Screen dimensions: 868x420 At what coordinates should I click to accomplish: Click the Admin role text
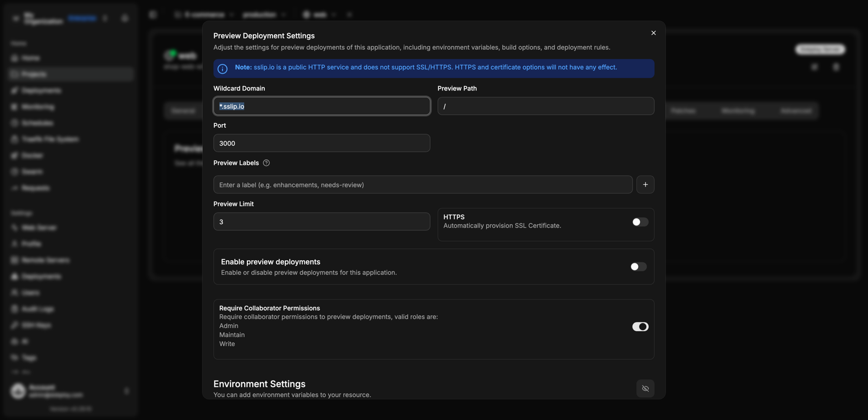pos(228,326)
